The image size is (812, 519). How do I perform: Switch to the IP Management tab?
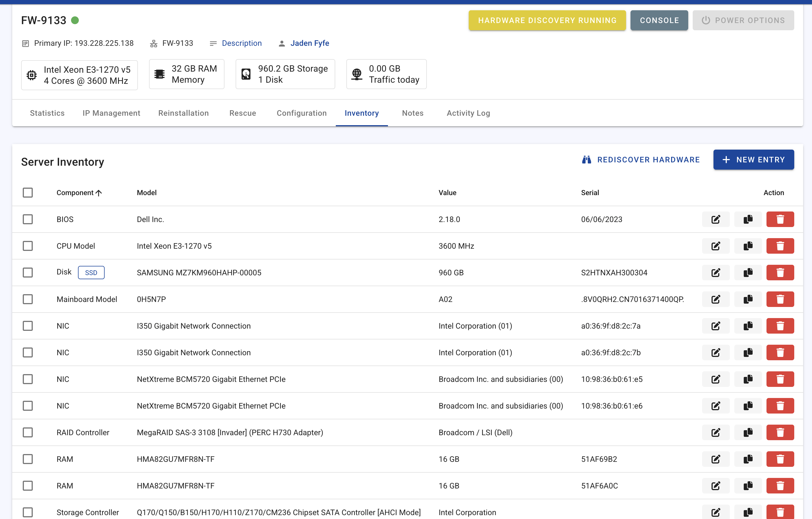111,113
